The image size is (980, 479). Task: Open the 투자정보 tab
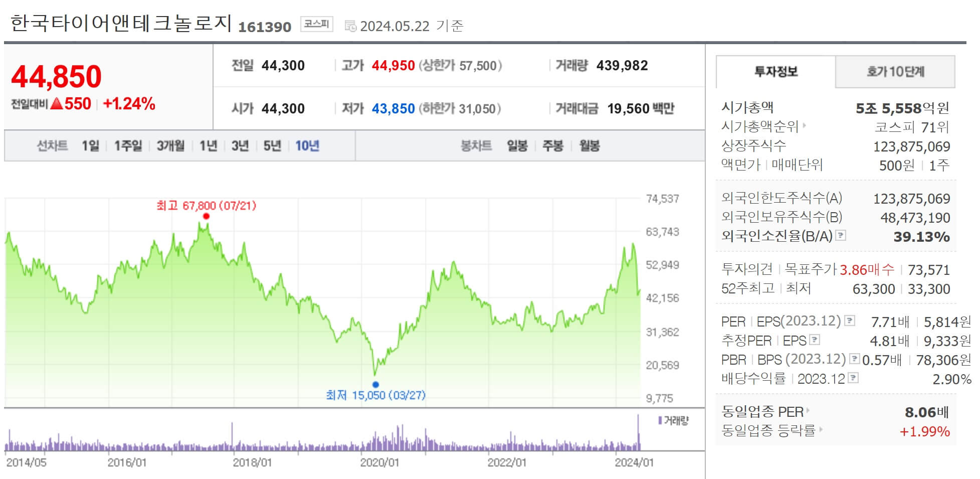(776, 72)
